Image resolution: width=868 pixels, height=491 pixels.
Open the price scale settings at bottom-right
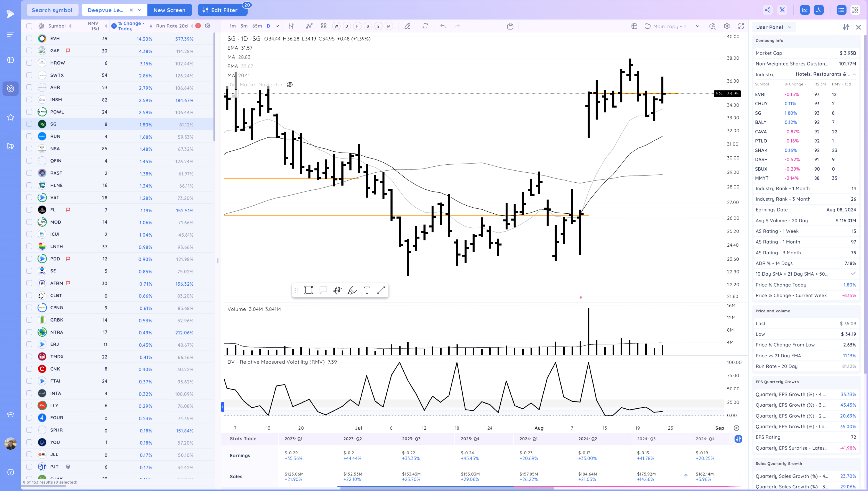736,428
